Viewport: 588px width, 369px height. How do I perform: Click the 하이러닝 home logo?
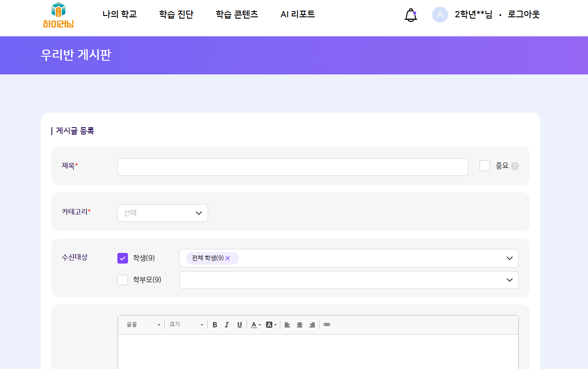(x=58, y=15)
